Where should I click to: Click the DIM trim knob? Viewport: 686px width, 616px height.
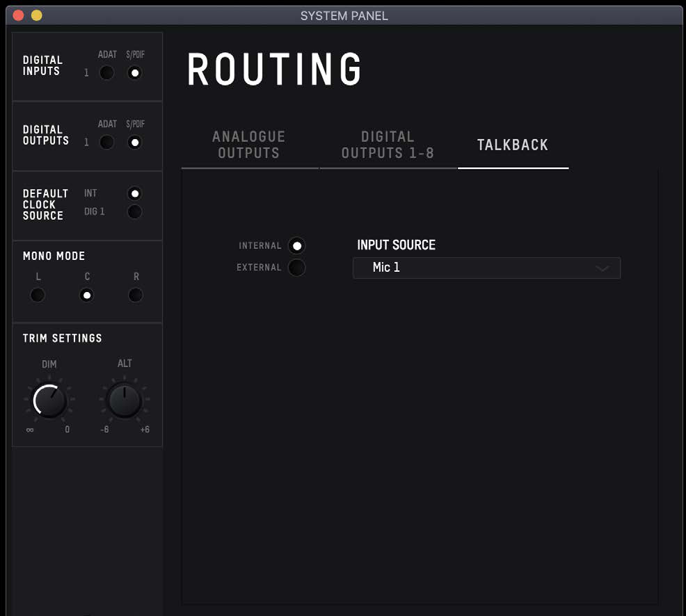coord(49,400)
